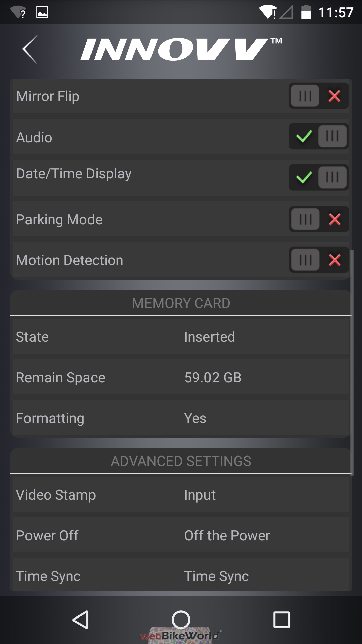This screenshot has width=362, height=644.
Task: Tap the battery icon in status bar
Action: pyautogui.click(x=306, y=13)
